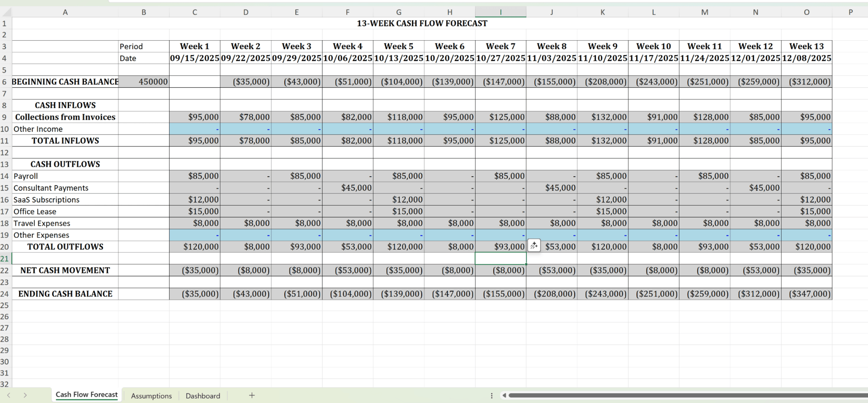Select column P by its header

point(850,12)
